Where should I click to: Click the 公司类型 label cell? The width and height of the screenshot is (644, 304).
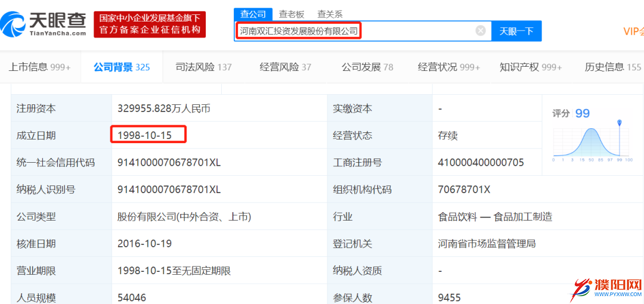click(x=61, y=217)
